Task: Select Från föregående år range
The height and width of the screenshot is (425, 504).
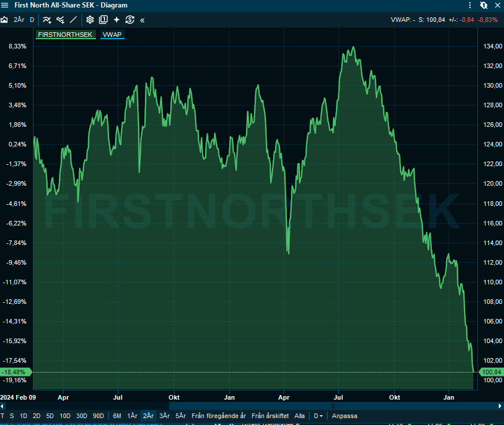Action: (x=219, y=416)
